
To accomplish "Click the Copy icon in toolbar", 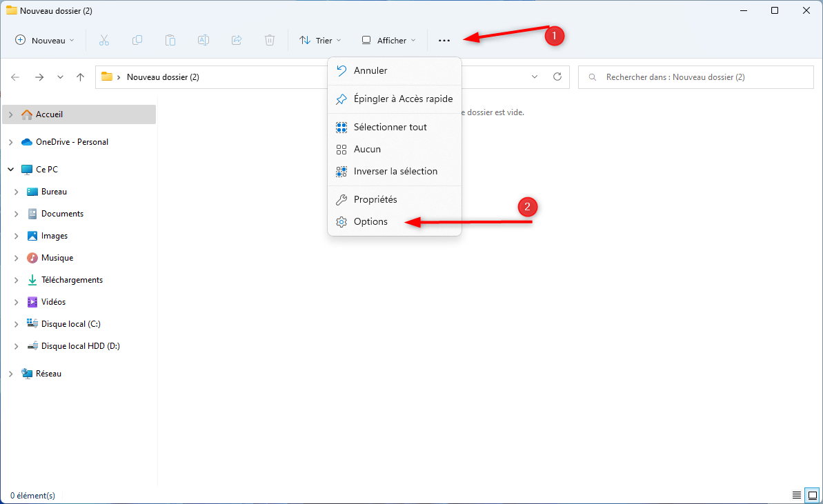I will pos(137,41).
